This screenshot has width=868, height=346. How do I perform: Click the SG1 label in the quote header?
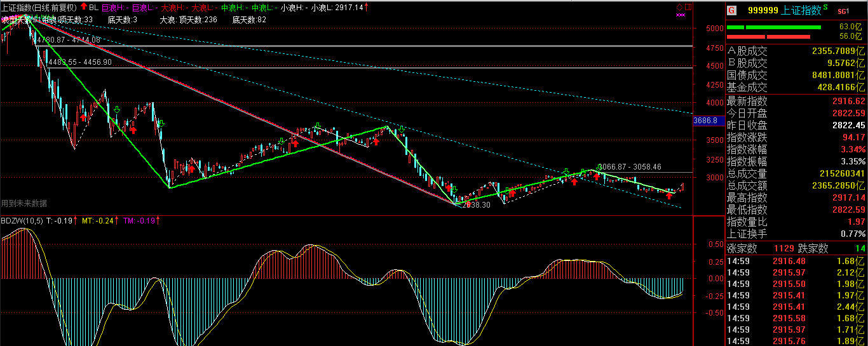tap(843, 11)
